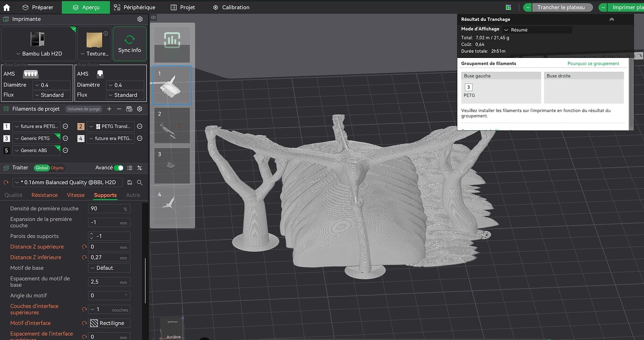The width and height of the screenshot is (644, 340).
Task: Click filament 2 tan color swatch
Action: 80,126
